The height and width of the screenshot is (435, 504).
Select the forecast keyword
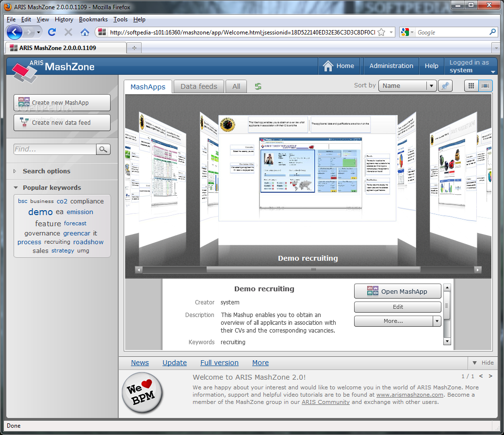coord(75,223)
